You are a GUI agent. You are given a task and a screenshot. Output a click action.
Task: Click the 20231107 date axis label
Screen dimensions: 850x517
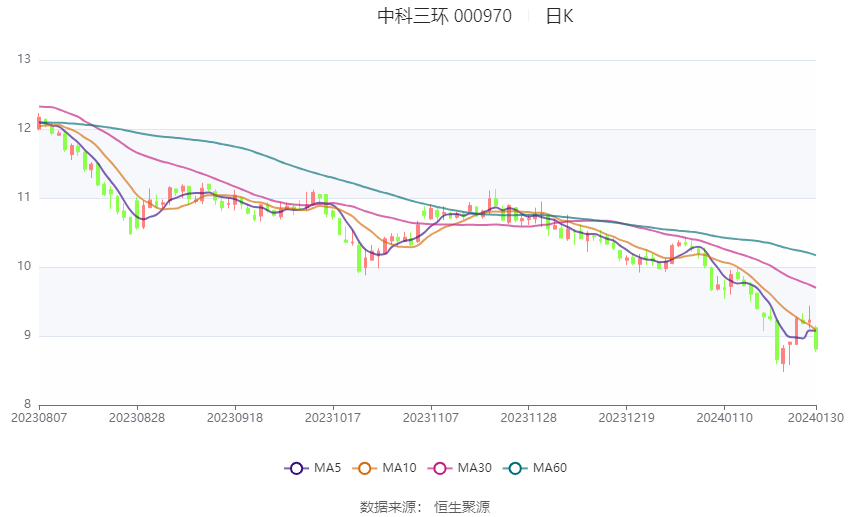pos(431,418)
